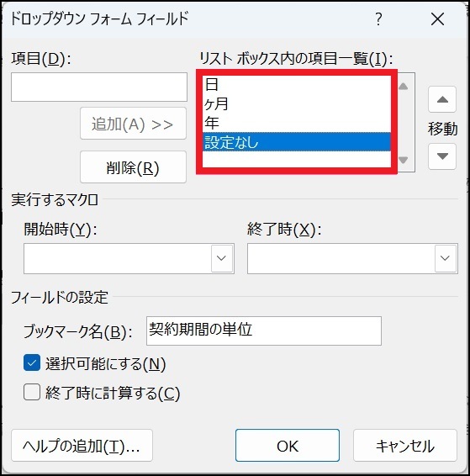
Task: Open the 終了時(X) macro dropdown
Action: click(x=446, y=258)
